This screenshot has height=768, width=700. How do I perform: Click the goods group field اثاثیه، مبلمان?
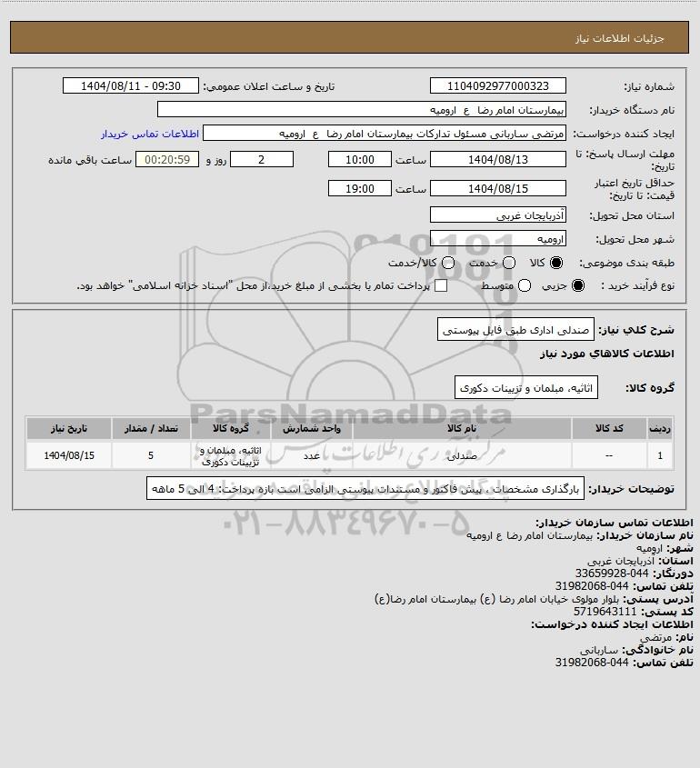click(x=526, y=388)
